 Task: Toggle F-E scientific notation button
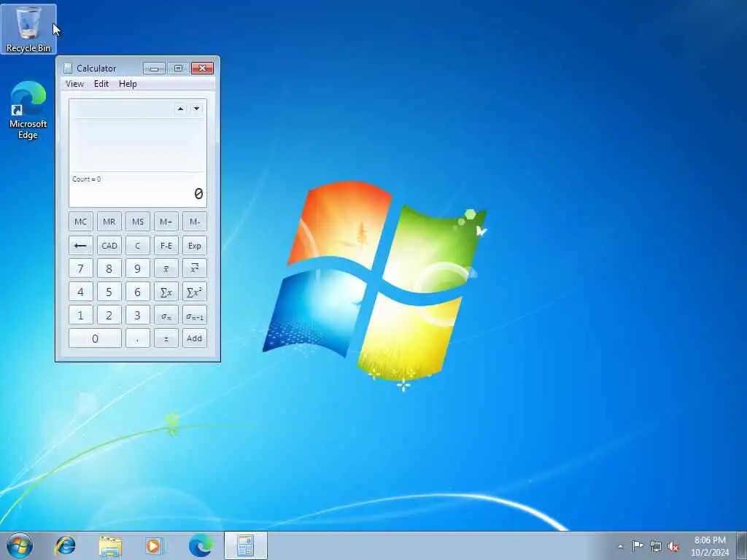[166, 245]
